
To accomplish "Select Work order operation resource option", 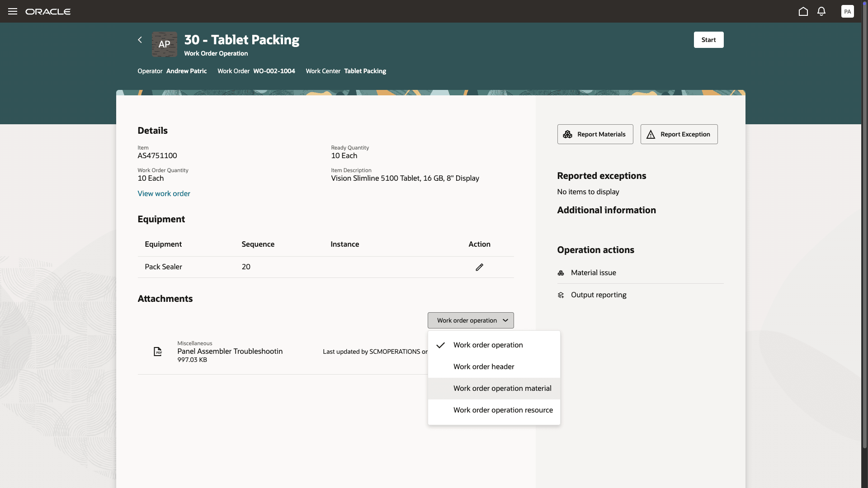I will pos(503,410).
